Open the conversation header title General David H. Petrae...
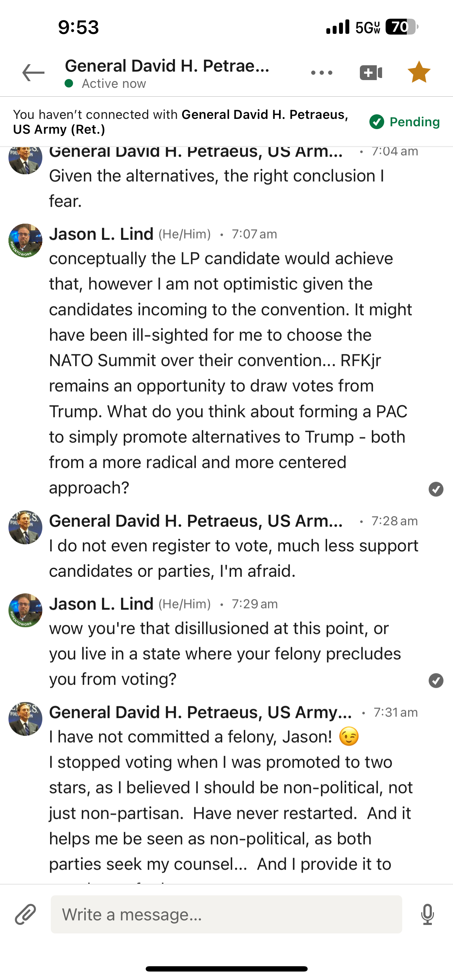This screenshot has height=980, width=453. [167, 66]
